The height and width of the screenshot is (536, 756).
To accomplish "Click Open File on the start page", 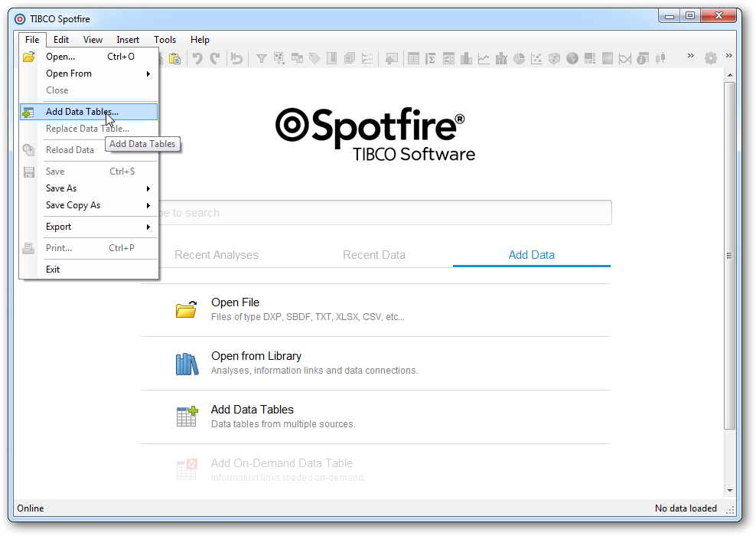I will point(235,302).
